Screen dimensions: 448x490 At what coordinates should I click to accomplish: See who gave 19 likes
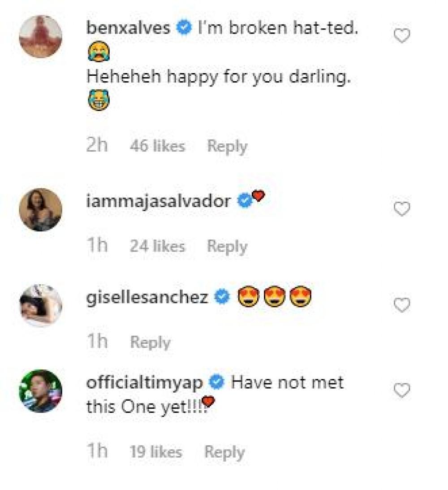pos(156,452)
